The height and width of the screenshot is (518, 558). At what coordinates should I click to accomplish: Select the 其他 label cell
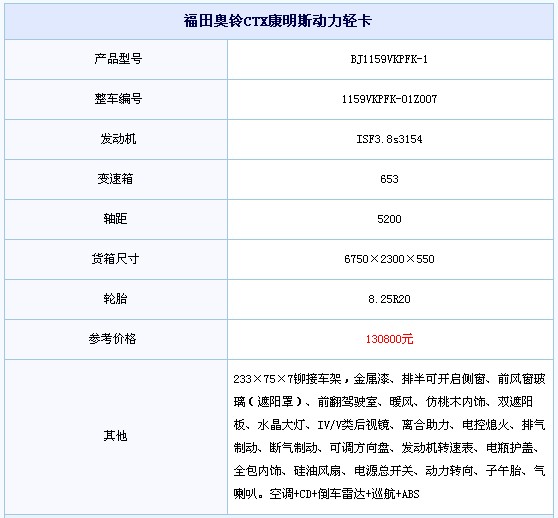116,437
